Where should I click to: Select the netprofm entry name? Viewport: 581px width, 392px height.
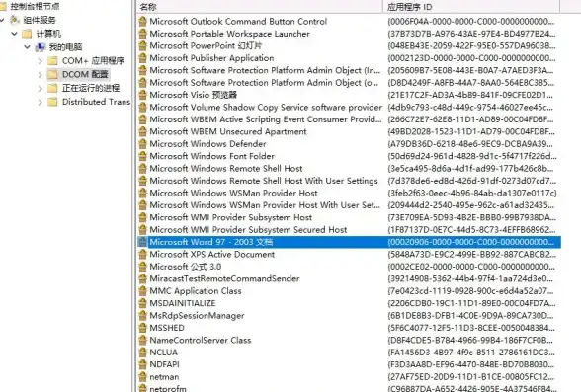[168, 389]
